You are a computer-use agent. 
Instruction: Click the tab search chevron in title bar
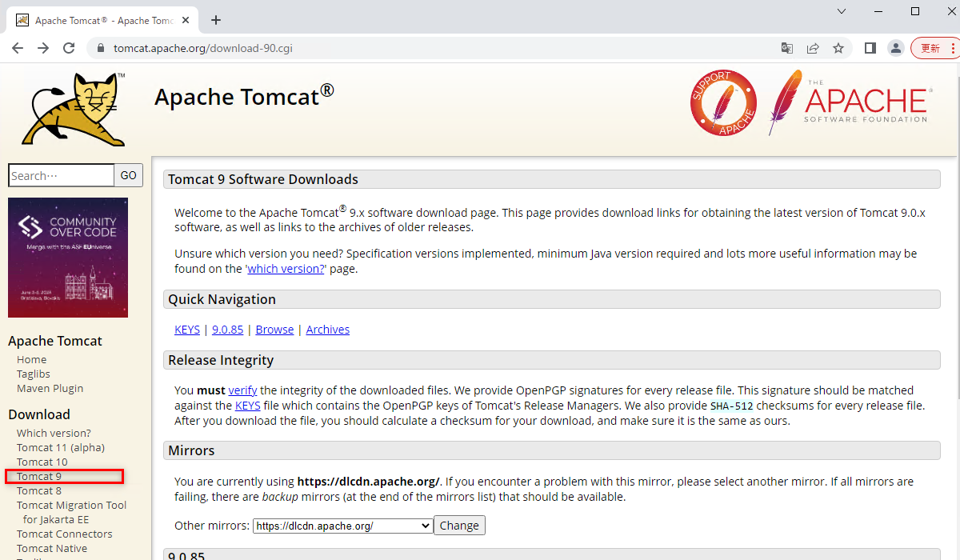click(x=842, y=11)
